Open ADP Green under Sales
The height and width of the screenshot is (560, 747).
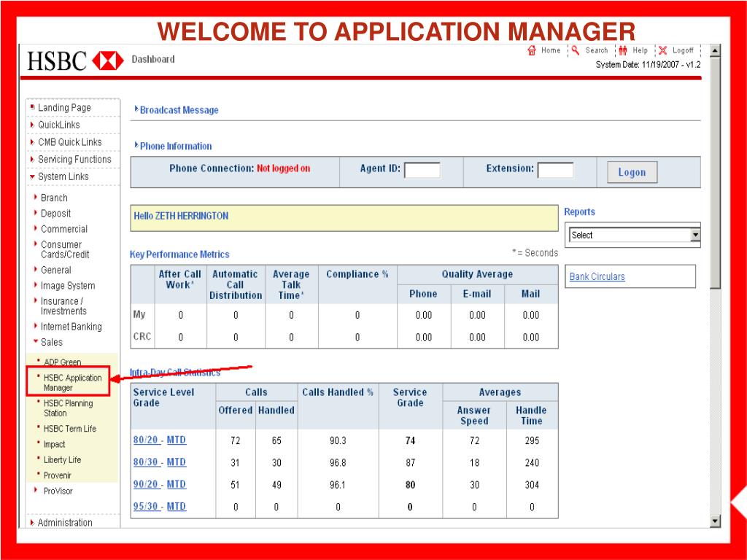63,362
